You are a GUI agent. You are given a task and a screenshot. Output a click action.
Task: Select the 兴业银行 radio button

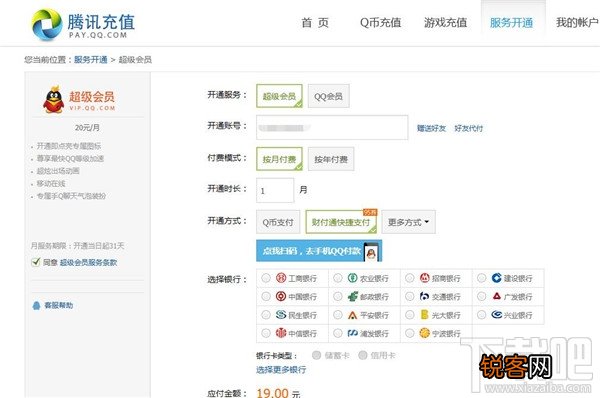481,315
